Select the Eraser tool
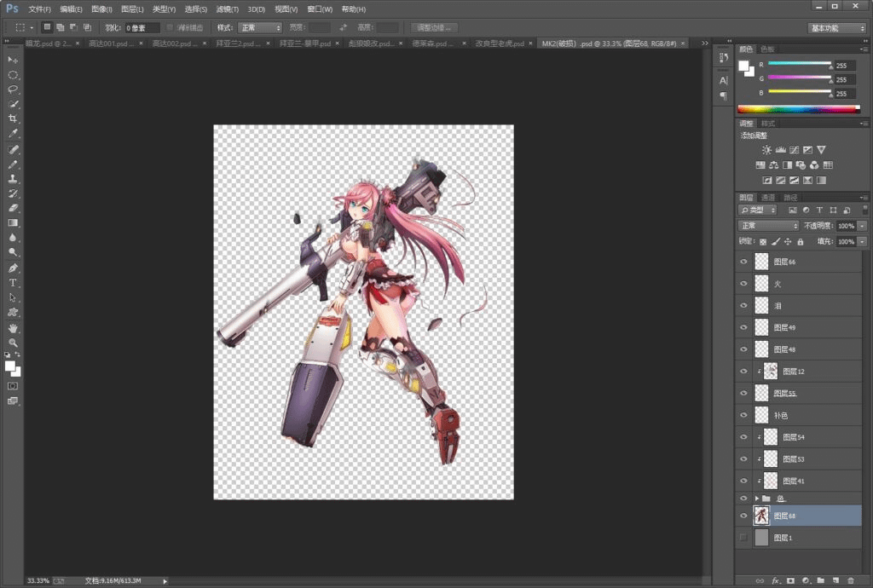 coord(13,208)
